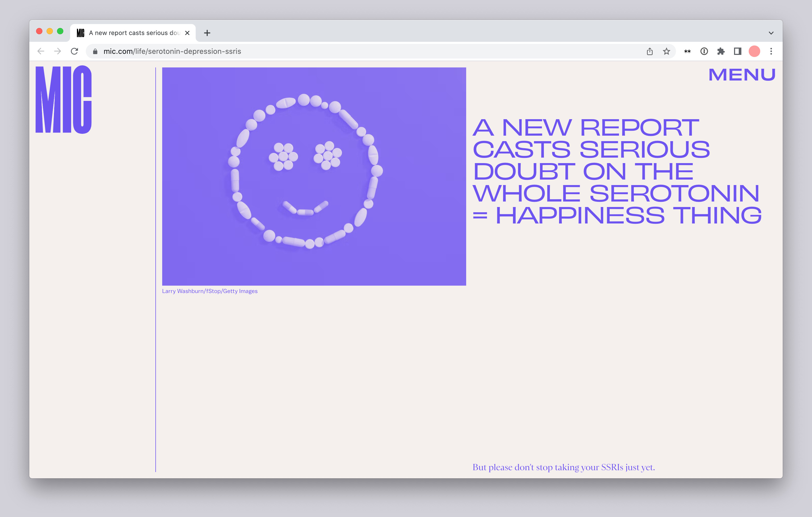The height and width of the screenshot is (517, 812).
Task: Click the pill smiley face article image
Action: pyautogui.click(x=314, y=176)
